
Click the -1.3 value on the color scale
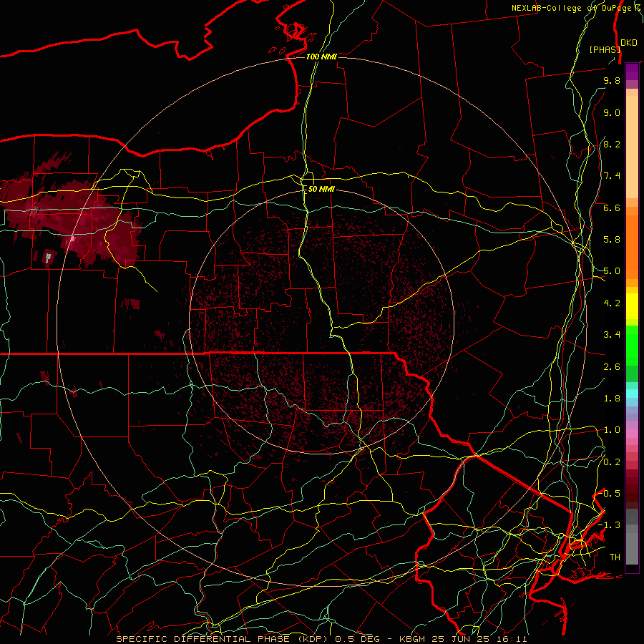[610, 526]
